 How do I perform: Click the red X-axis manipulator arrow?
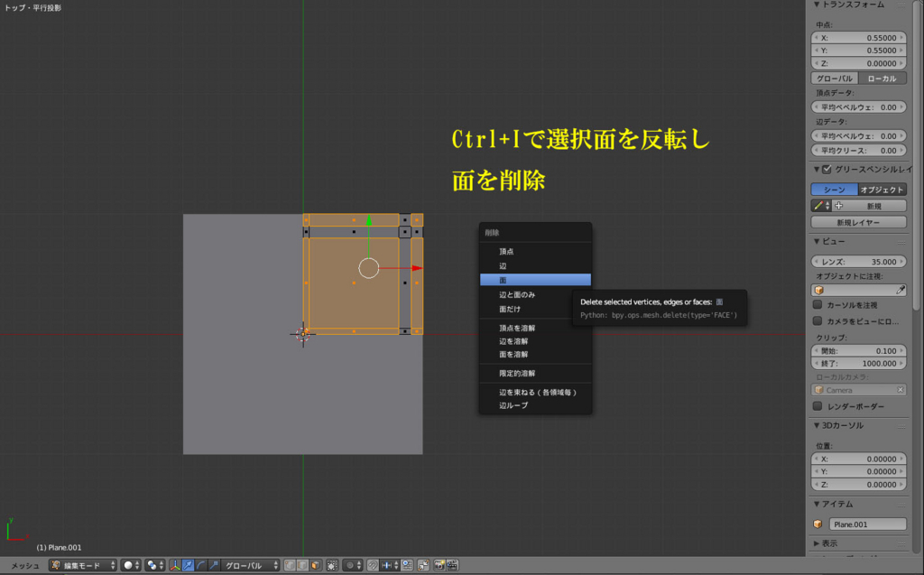click(417, 268)
